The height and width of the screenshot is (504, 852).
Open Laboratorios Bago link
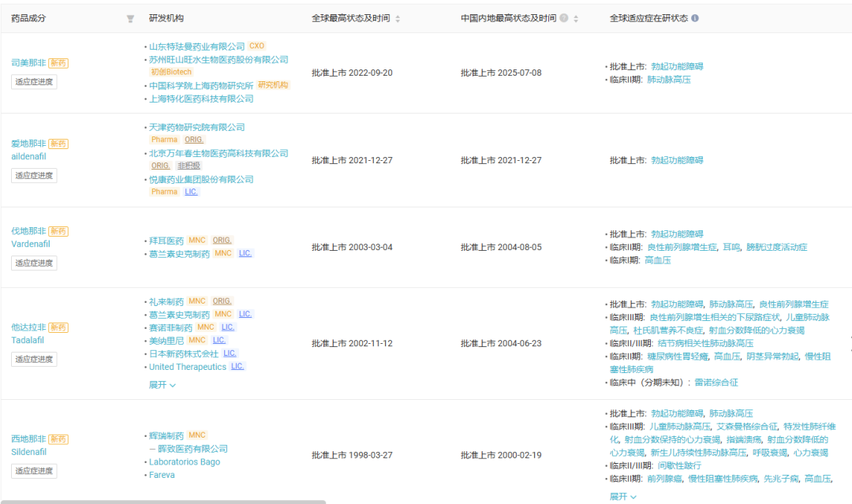[x=184, y=461]
